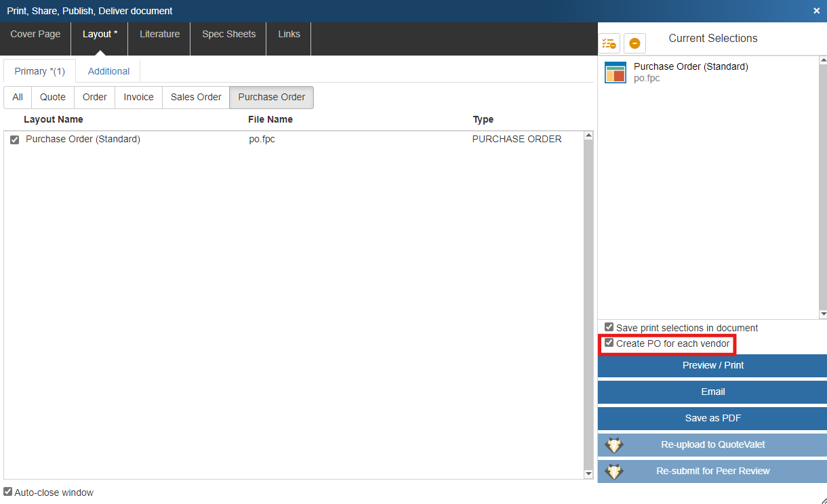827x504 pixels.
Task: Click the QuoteValet icon on Re-upload button
Action: (x=614, y=445)
